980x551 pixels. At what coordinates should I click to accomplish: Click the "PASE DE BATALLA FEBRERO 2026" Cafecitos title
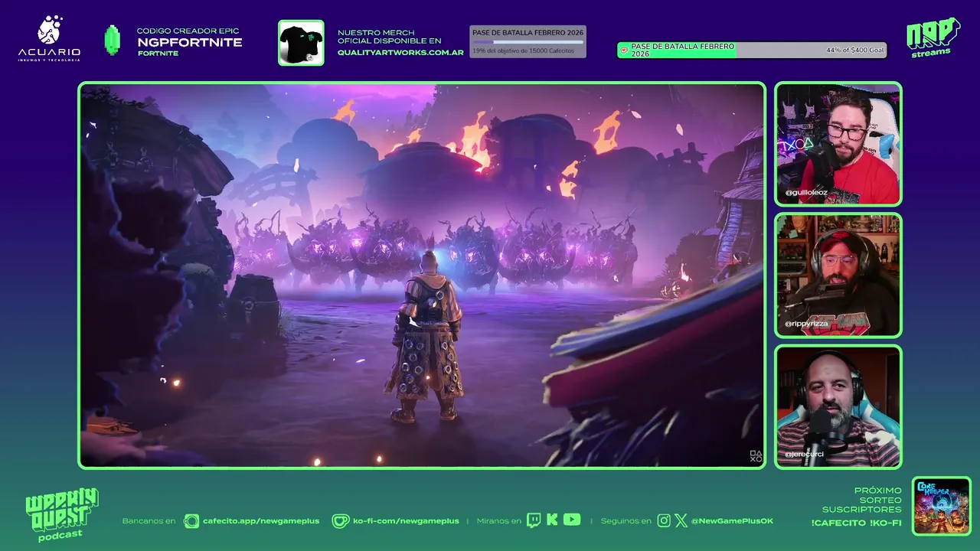528,33
